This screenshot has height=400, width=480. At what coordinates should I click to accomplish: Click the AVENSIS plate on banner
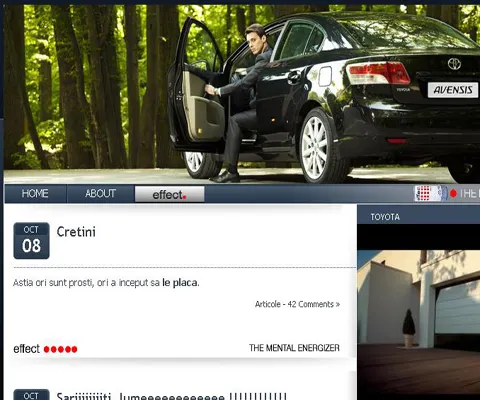point(453,90)
